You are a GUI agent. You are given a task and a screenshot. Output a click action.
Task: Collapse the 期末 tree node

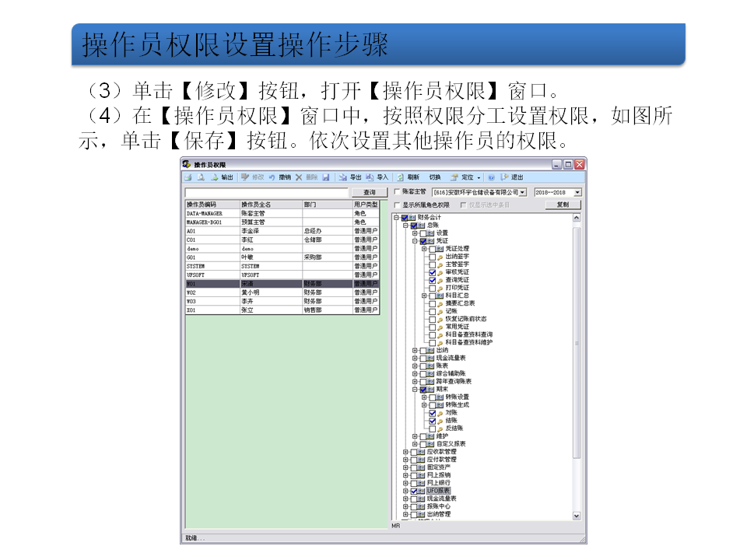tap(415, 390)
